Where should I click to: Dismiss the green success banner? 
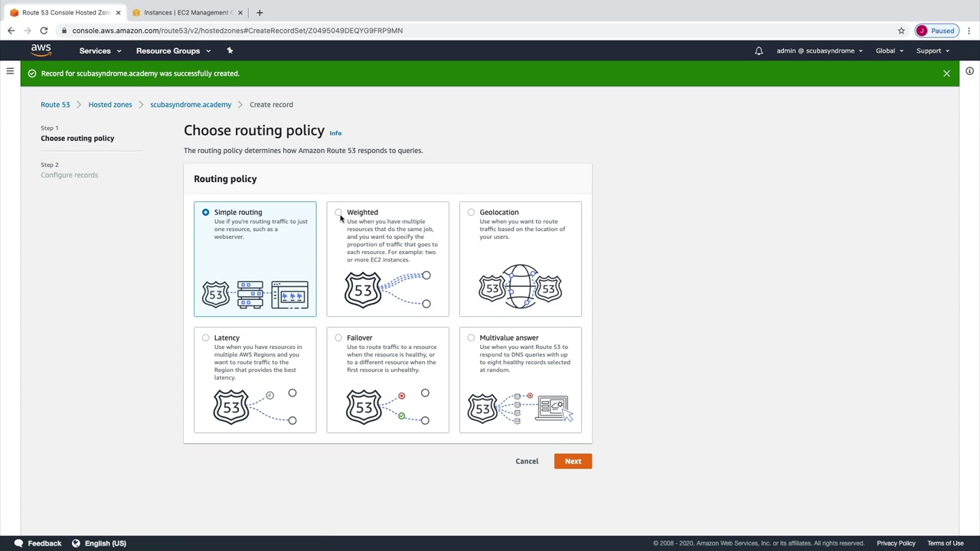(x=946, y=73)
